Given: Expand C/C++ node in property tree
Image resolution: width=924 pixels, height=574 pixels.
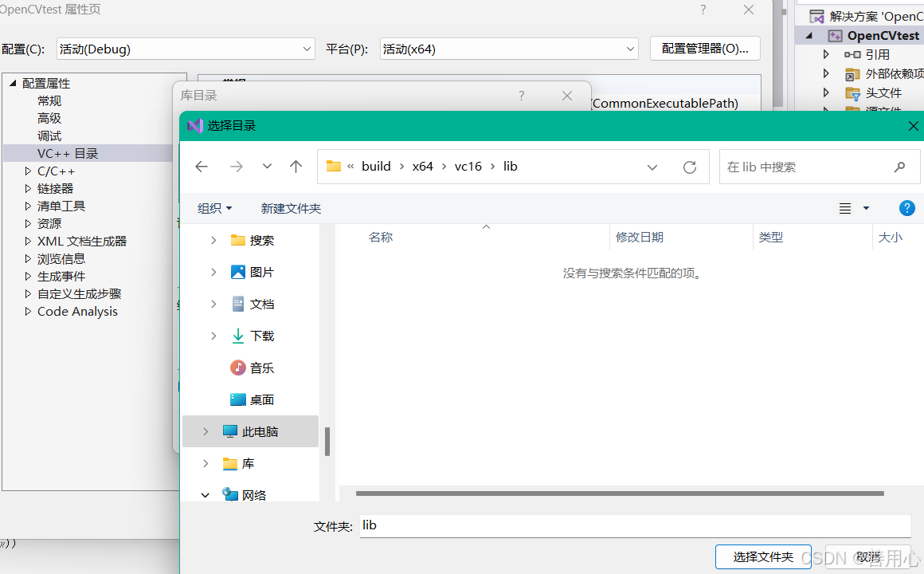Looking at the screenshot, I should [27, 171].
